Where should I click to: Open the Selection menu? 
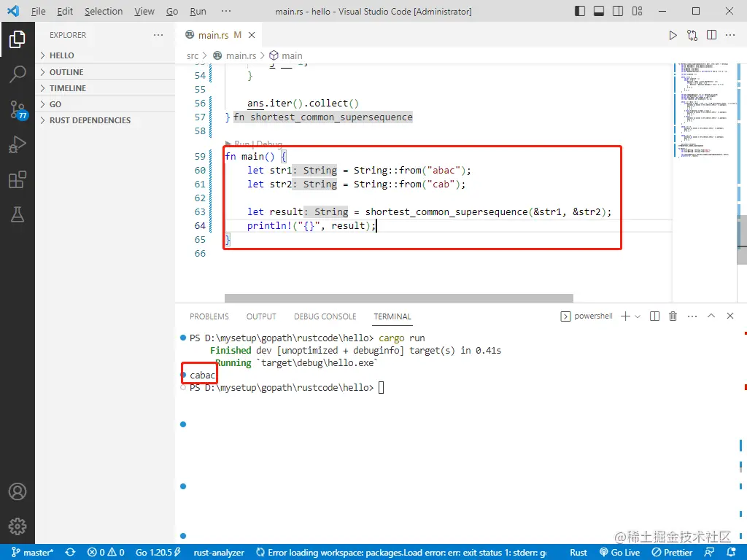point(104,12)
